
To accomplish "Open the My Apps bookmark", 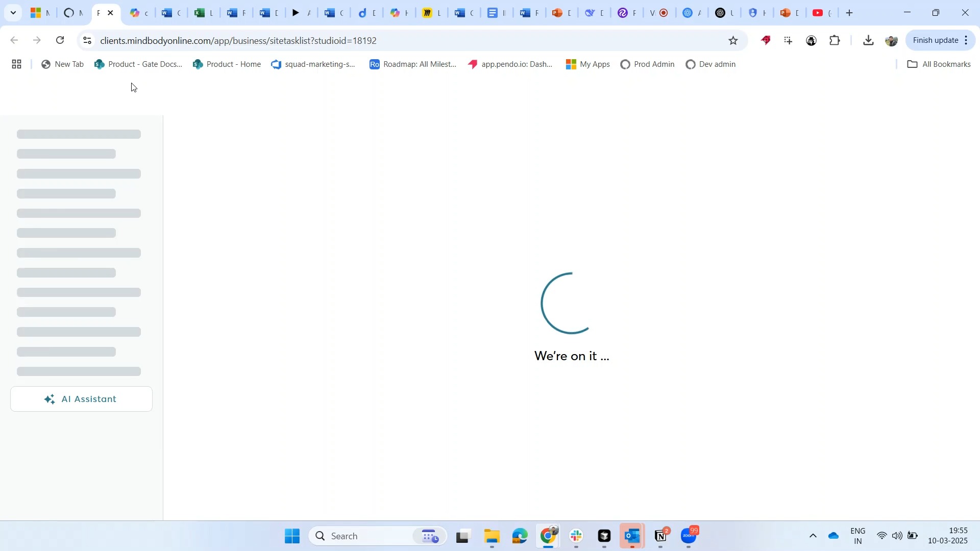I will click(x=589, y=64).
